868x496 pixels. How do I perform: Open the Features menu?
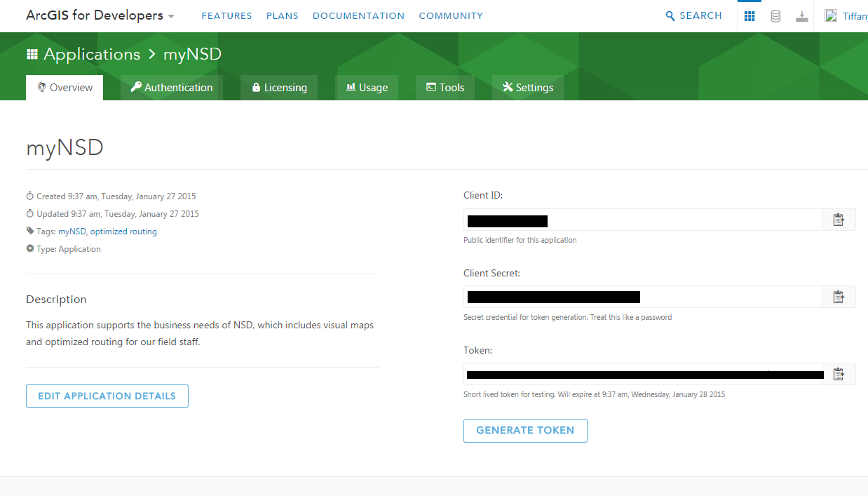pyautogui.click(x=226, y=16)
